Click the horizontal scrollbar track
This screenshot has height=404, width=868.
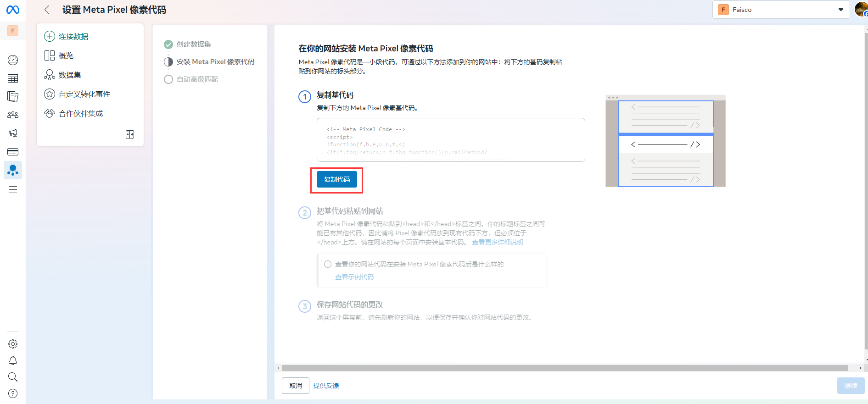click(x=565, y=368)
